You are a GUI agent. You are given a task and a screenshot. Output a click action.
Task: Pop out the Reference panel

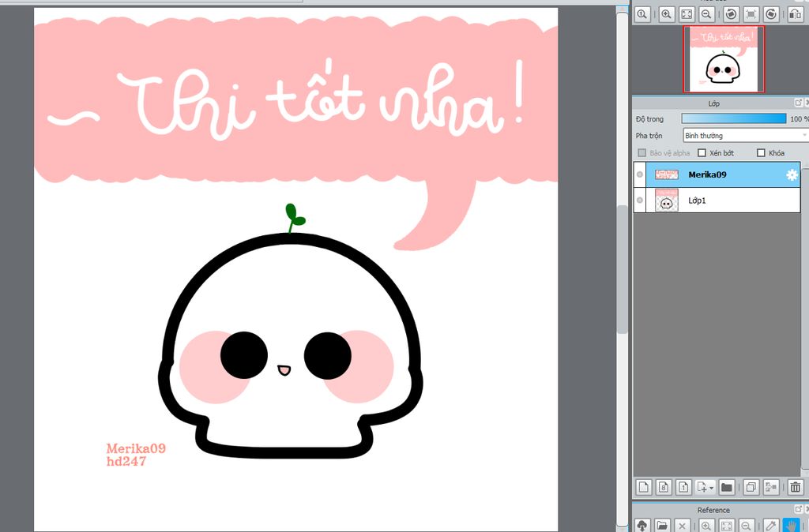pos(798,509)
